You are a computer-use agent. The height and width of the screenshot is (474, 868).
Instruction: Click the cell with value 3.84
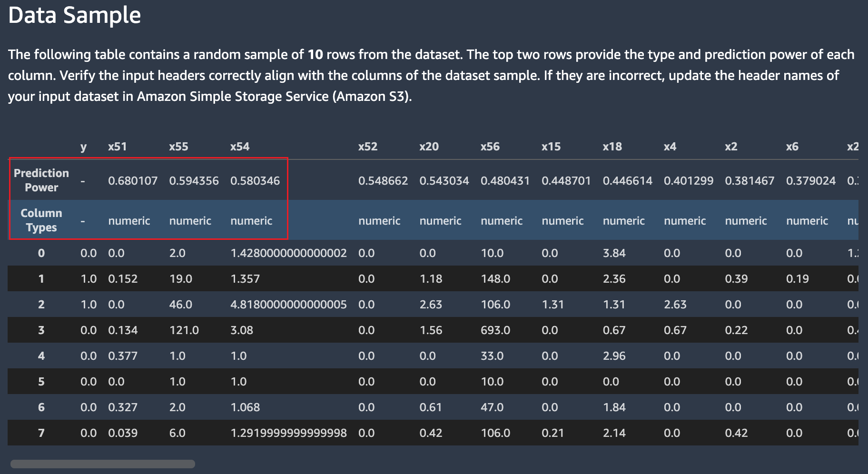coord(614,253)
